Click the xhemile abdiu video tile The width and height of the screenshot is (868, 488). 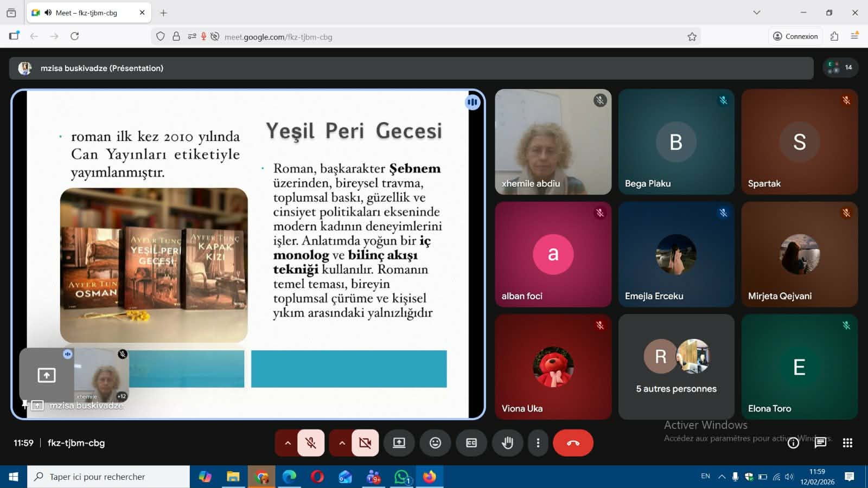pyautogui.click(x=553, y=142)
